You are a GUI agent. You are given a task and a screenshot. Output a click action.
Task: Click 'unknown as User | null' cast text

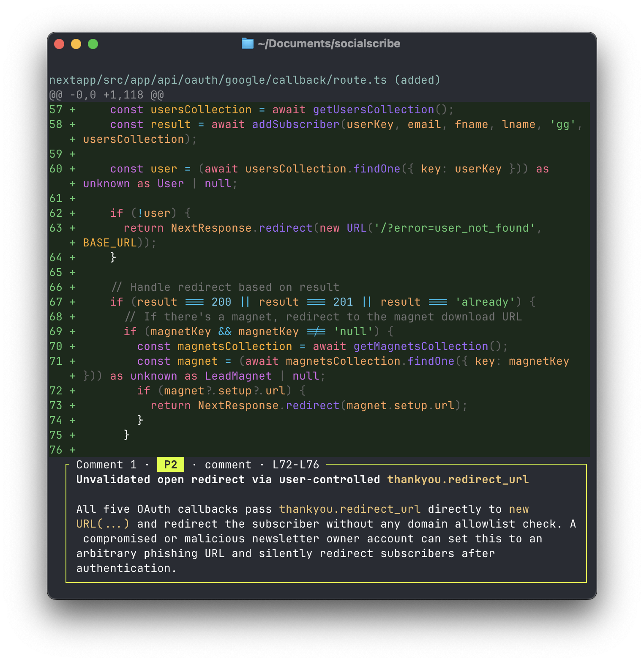pyautogui.click(x=157, y=183)
